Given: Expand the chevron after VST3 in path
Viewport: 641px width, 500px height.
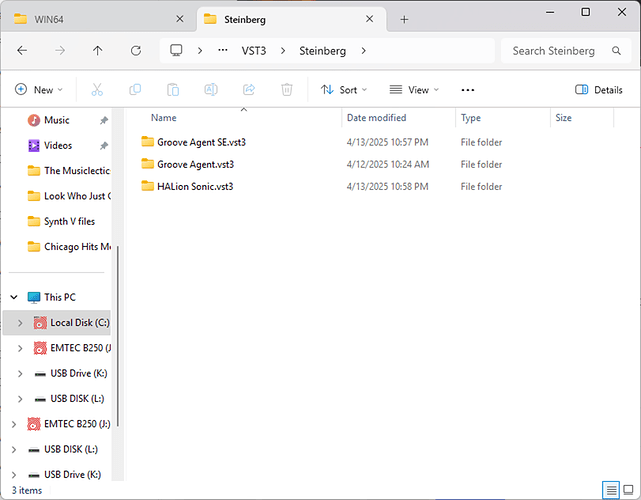Looking at the screenshot, I should pos(283,51).
